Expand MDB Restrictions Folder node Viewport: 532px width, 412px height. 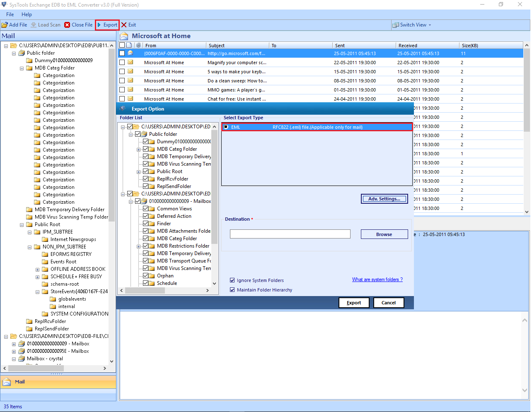(x=139, y=246)
